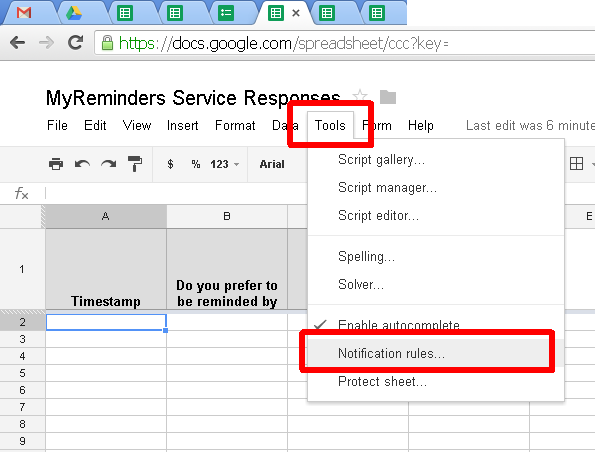The width and height of the screenshot is (595, 452).
Task: Activate the Paint format roller tool
Action: pos(135,164)
